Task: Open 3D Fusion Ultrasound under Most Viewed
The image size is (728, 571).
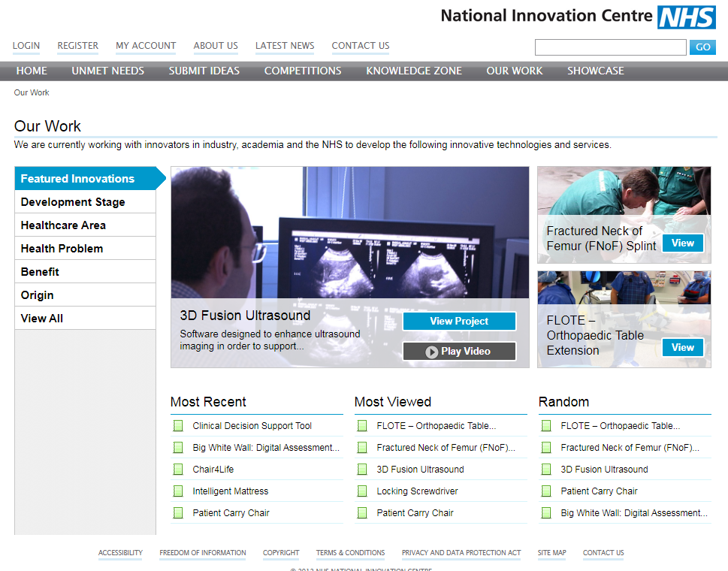Action: [x=420, y=470]
